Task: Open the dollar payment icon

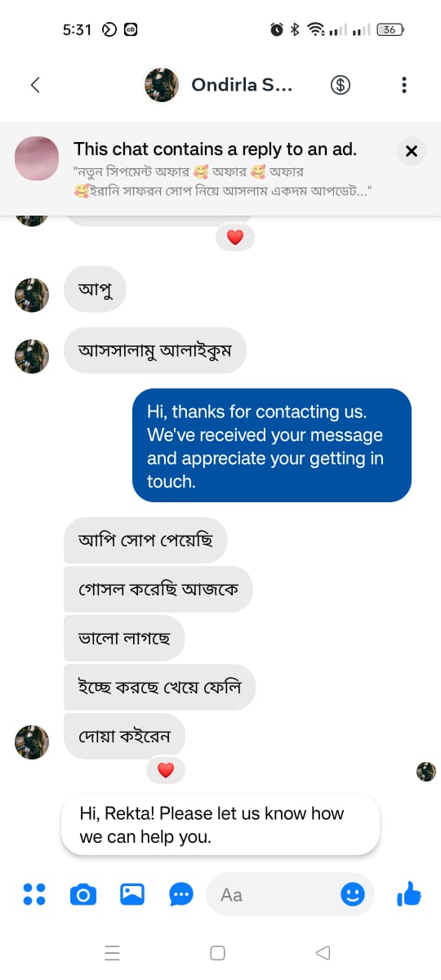Action: pos(341,85)
